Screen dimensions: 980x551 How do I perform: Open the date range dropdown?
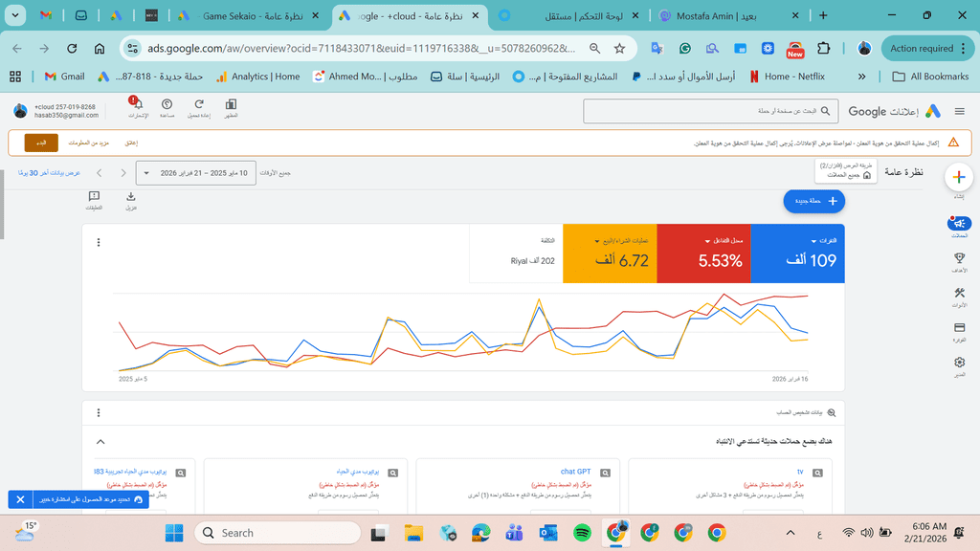(196, 173)
